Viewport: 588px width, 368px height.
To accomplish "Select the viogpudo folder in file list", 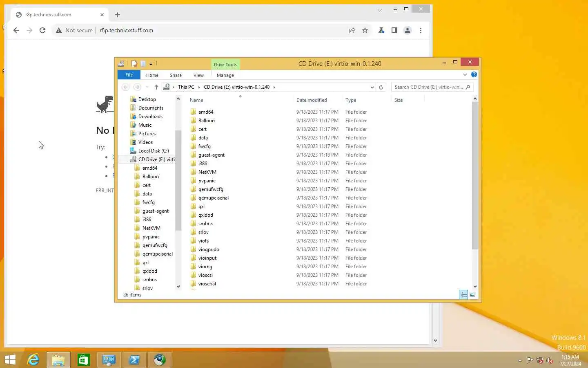I will (x=209, y=249).
